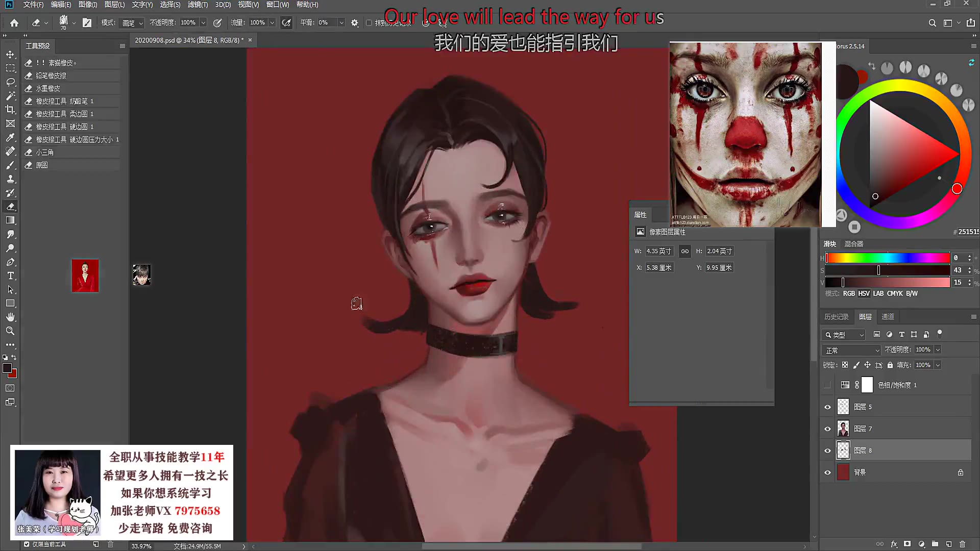Image resolution: width=980 pixels, height=551 pixels.
Task: Select the Brush tool
Action: click(10, 165)
